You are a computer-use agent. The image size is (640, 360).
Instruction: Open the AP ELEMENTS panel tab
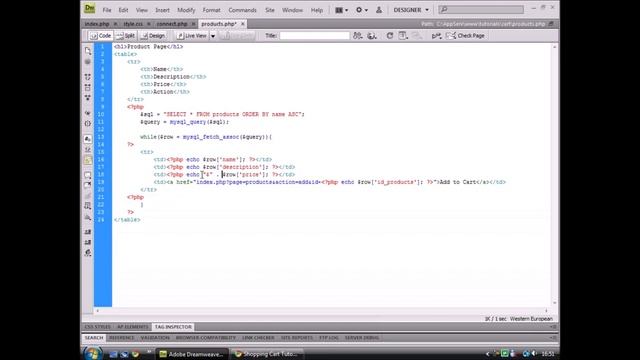(x=133, y=327)
